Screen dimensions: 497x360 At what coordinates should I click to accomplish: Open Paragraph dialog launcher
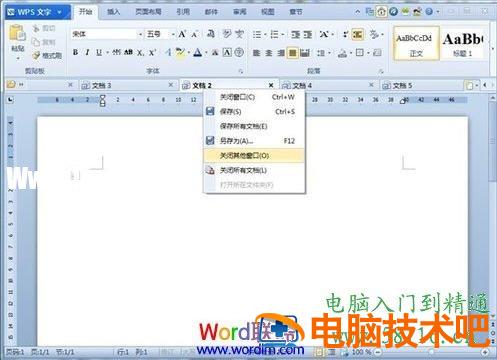[381, 71]
